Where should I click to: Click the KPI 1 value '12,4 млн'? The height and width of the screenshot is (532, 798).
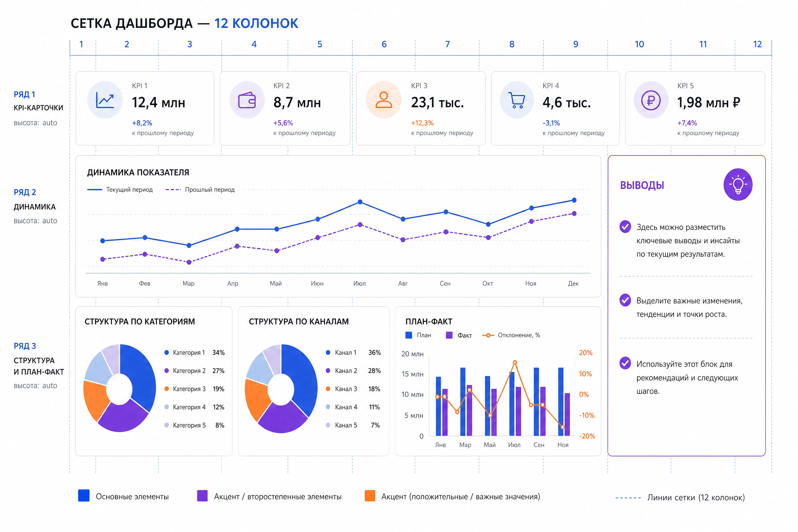[x=158, y=102]
